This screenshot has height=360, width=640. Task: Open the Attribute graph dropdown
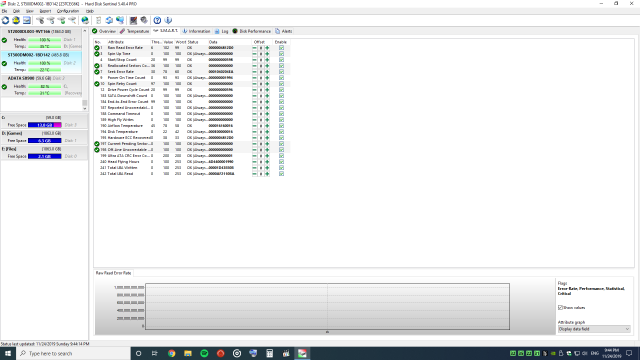click(x=594, y=329)
